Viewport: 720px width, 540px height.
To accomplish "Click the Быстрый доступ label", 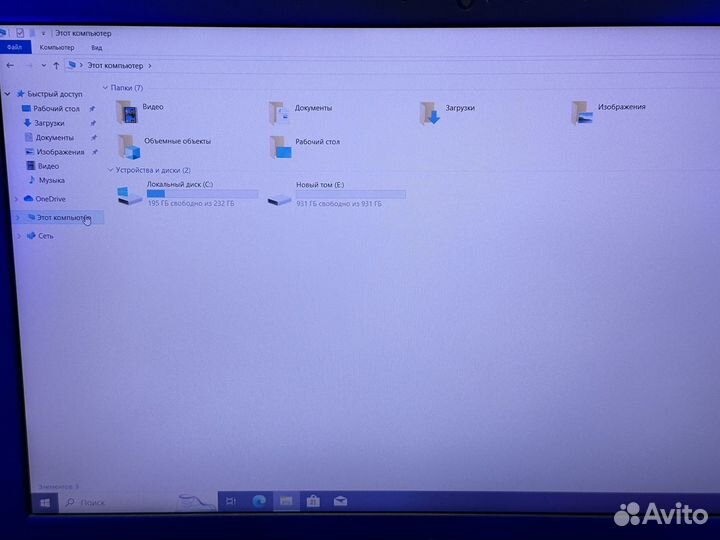I will point(55,94).
